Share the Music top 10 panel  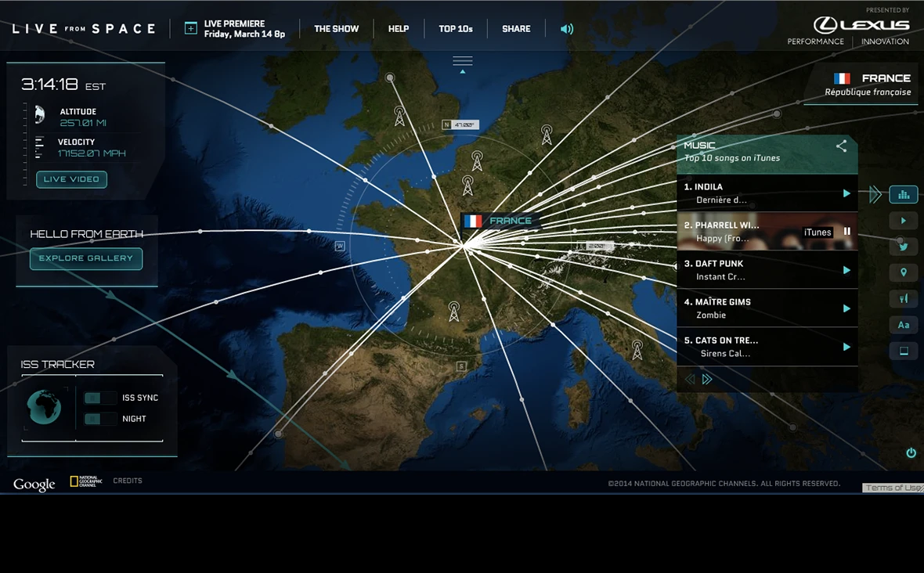tap(841, 146)
